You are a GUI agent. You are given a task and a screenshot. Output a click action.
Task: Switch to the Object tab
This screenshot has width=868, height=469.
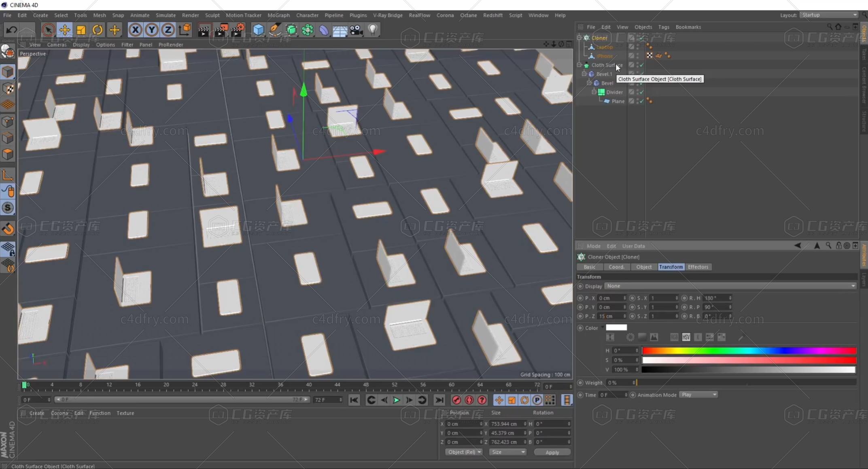644,267
